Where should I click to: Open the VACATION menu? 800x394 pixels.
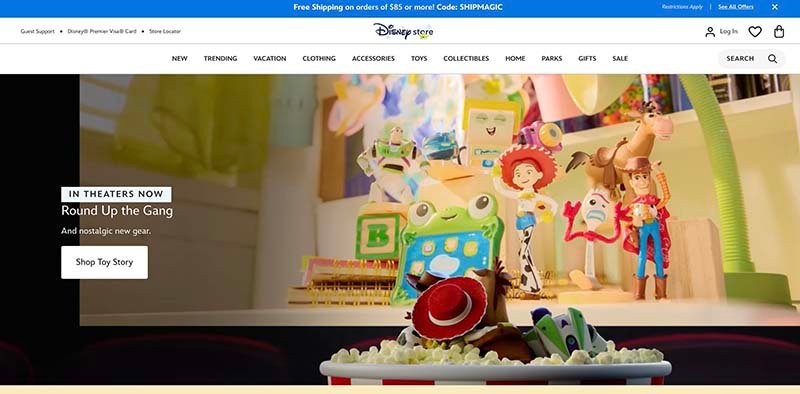[x=270, y=59]
